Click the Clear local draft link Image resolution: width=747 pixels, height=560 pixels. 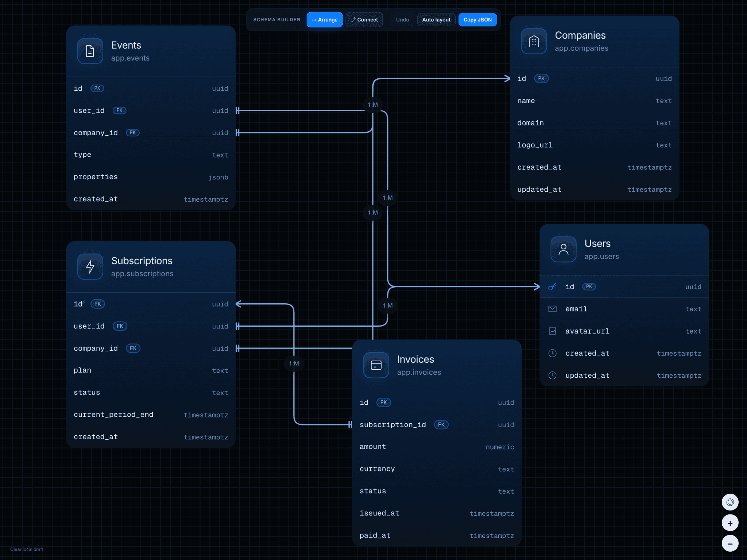click(x=27, y=549)
